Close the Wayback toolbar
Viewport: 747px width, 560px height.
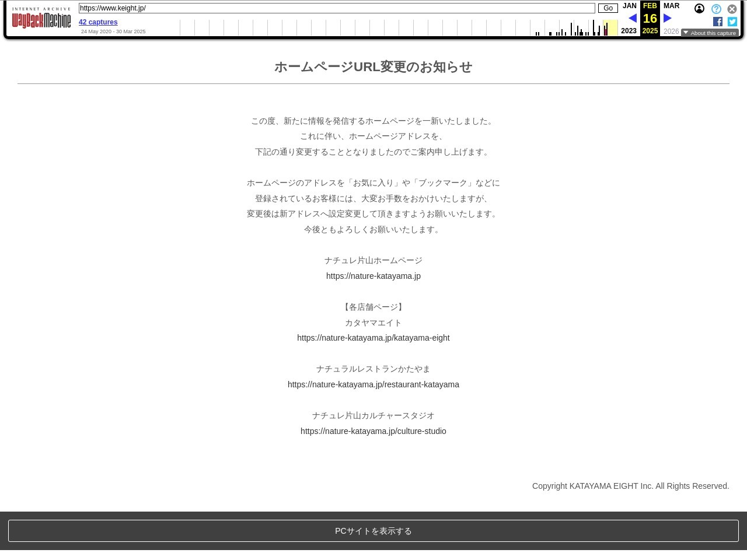tap(732, 9)
